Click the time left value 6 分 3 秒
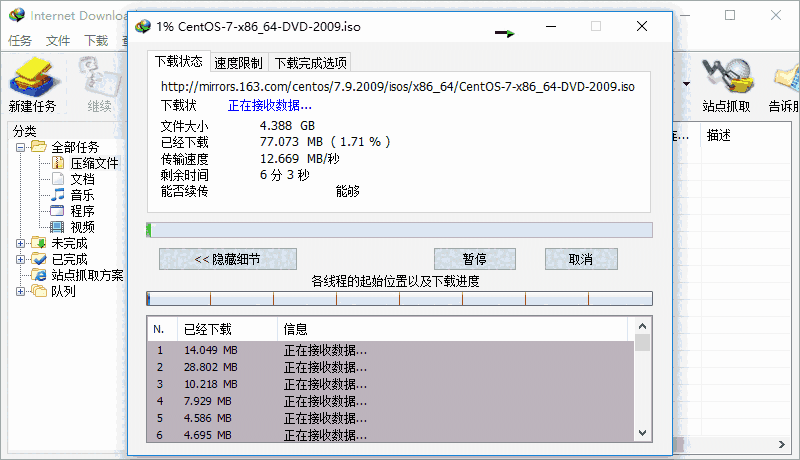The width and height of the screenshot is (800, 460). 284,175
